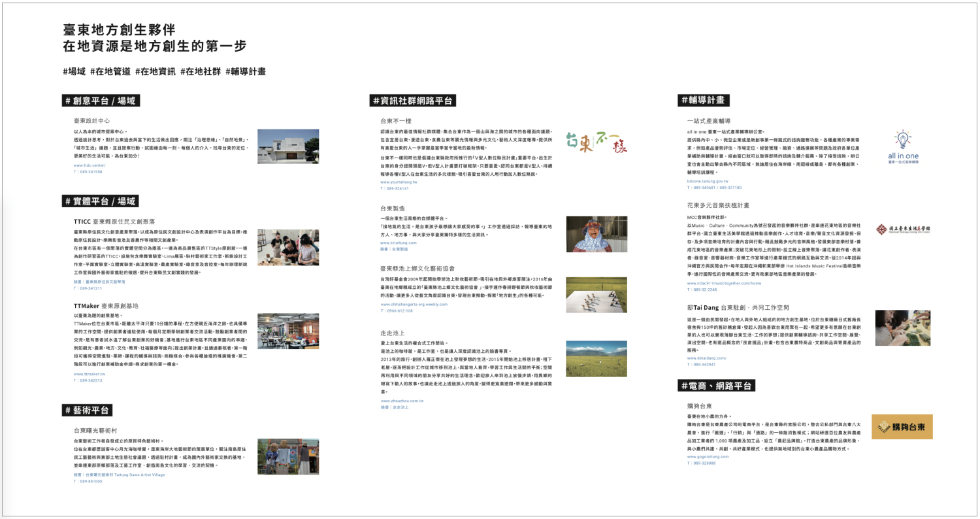980x519 pixels.
Task: Select the #創意平台 / 場域 section header
Action: [x=101, y=101]
